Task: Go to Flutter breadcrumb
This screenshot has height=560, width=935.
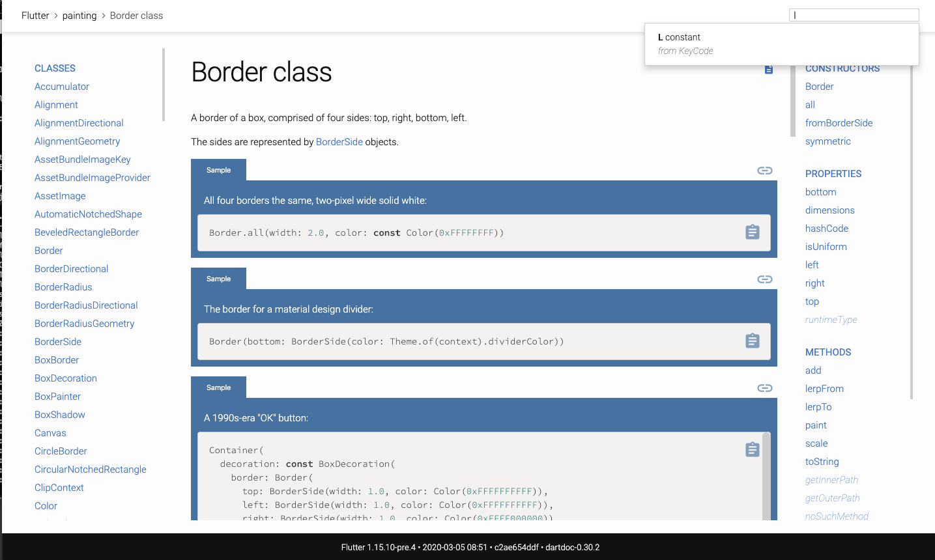Action: click(35, 16)
